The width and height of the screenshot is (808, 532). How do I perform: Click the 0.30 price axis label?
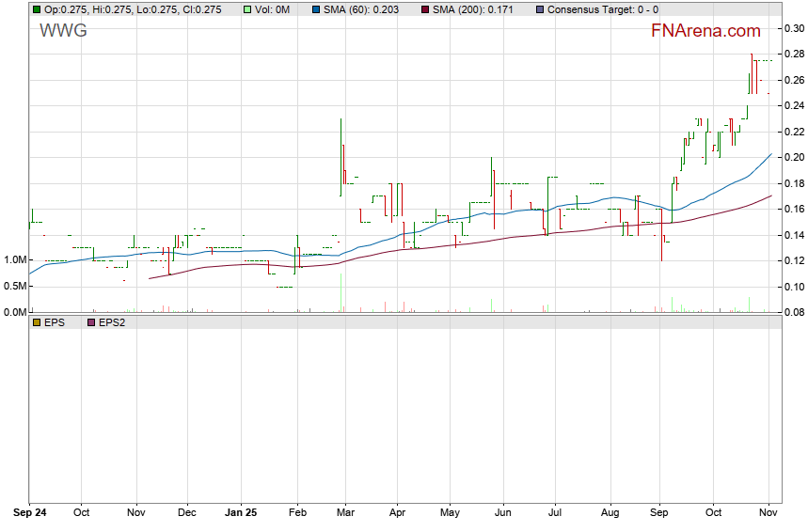[795, 28]
